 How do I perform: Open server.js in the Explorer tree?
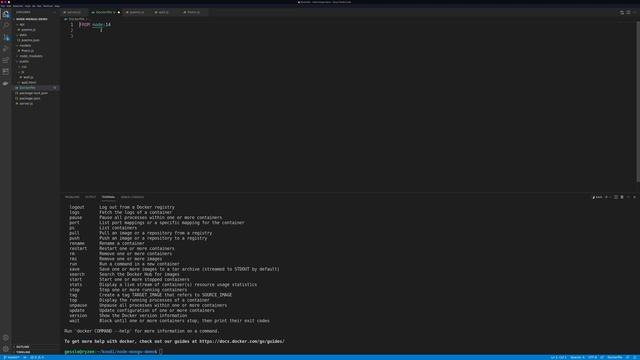click(26, 104)
